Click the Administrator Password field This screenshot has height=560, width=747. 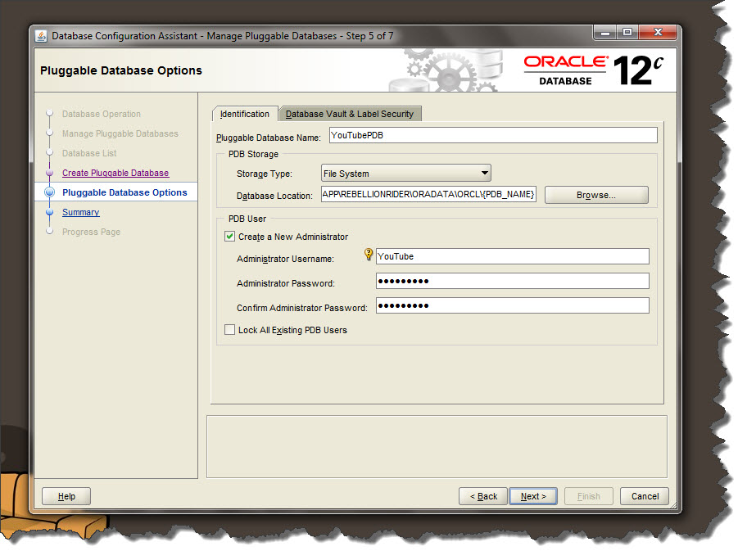click(x=512, y=281)
